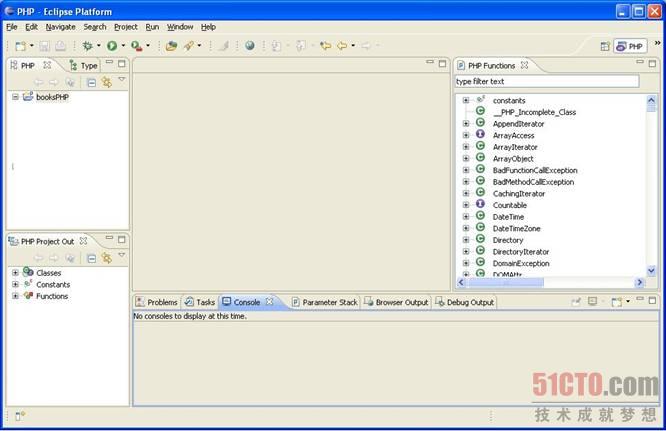The width and height of the screenshot is (666, 431).
Task: Select the DirectoryIterator row
Action: click(x=521, y=251)
